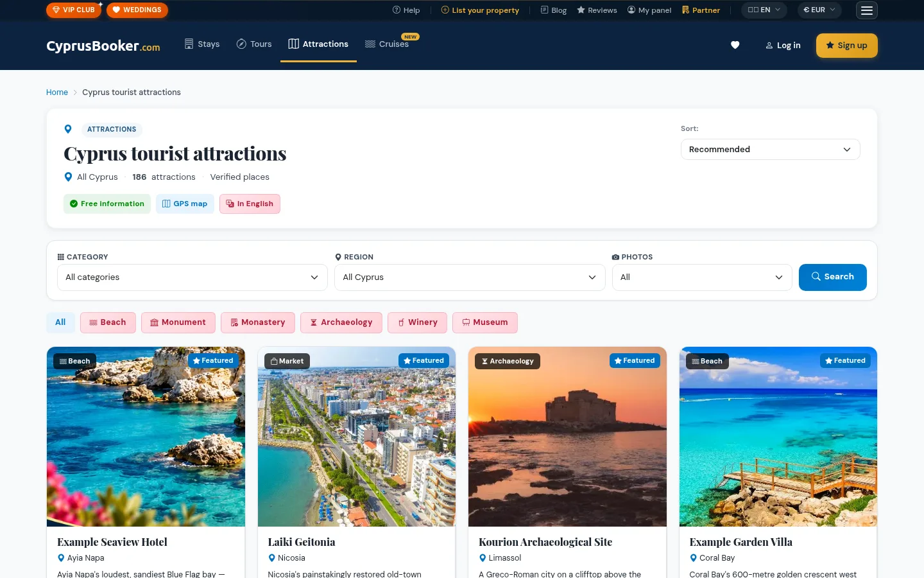Viewport: 924px width, 578px height.
Task: Select the All filter chip
Action: [60, 322]
